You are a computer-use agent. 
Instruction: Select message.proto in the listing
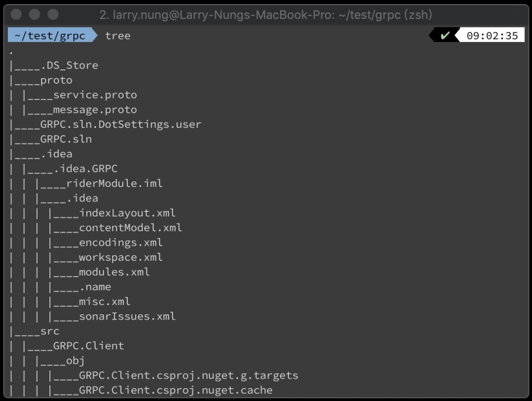pos(95,110)
